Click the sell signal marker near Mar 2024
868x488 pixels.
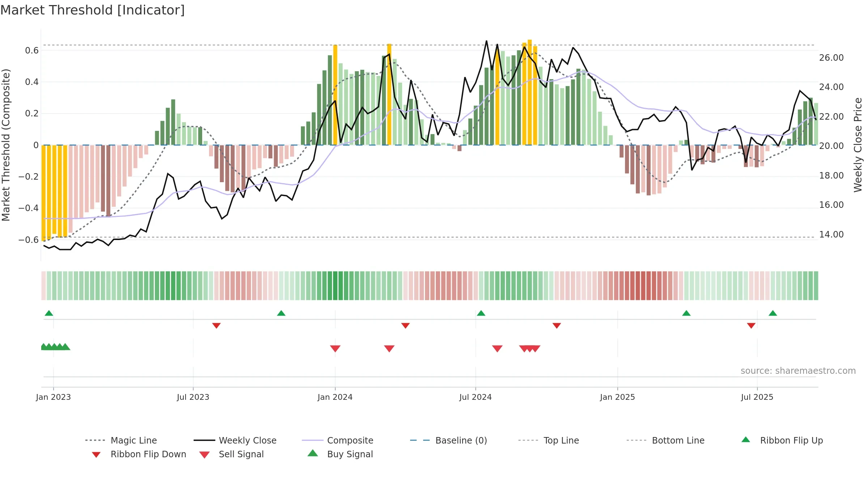point(389,348)
